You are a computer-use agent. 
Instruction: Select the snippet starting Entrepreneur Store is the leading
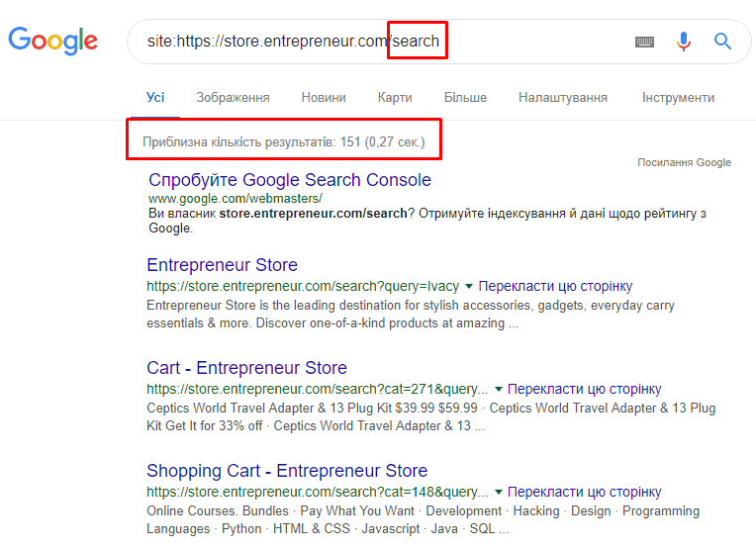click(x=411, y=315)
